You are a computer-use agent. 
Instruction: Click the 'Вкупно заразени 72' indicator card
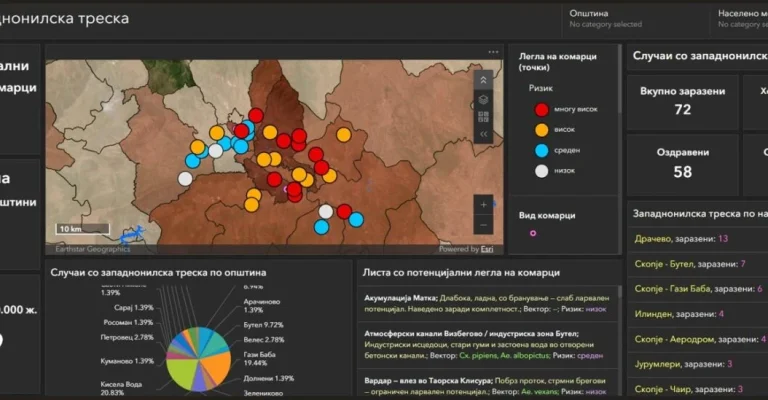point(682,102)
